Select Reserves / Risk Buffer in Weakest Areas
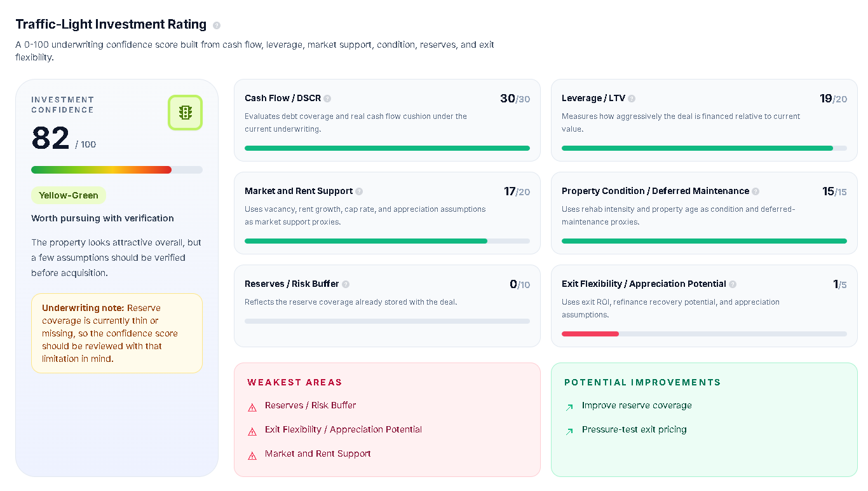 pos(311,405)
